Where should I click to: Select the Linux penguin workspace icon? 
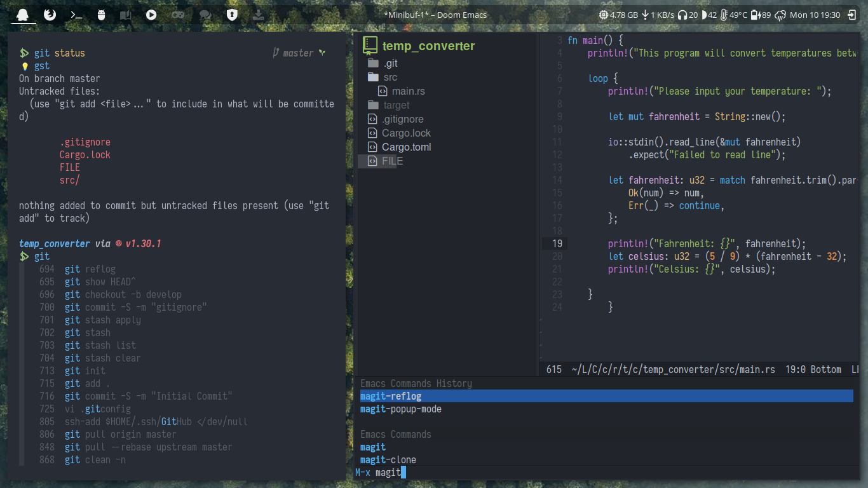coord(23,15)
